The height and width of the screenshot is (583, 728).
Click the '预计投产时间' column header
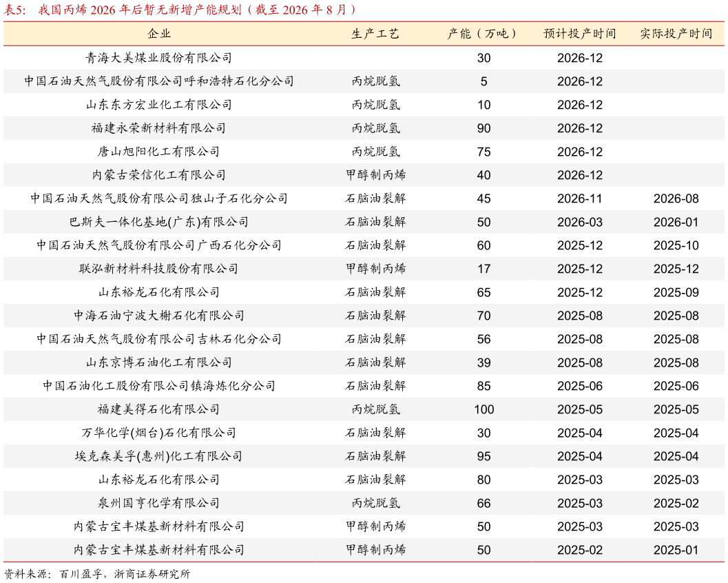(580, 34)
